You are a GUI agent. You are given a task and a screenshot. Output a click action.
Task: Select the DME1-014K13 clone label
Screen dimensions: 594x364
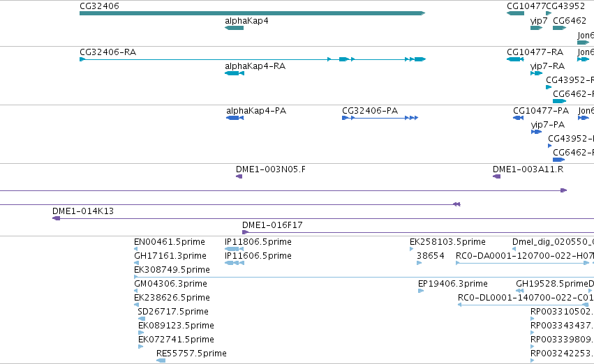[83, 211]
